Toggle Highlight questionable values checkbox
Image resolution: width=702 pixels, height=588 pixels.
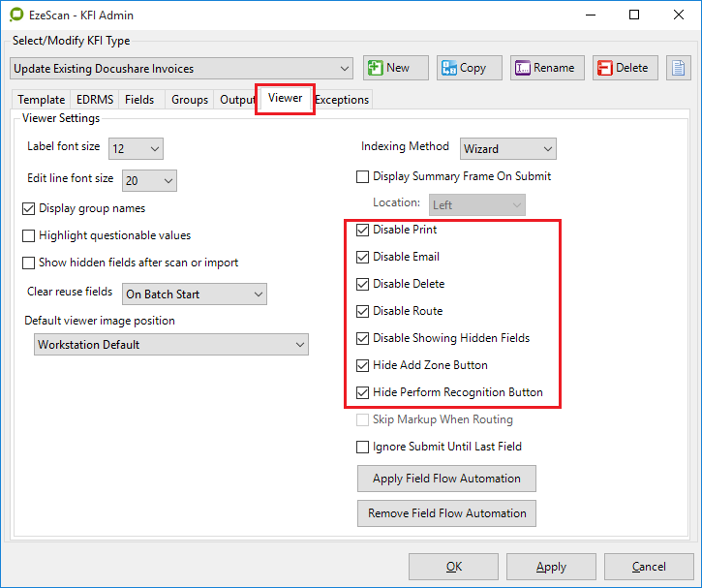point(29,236)
